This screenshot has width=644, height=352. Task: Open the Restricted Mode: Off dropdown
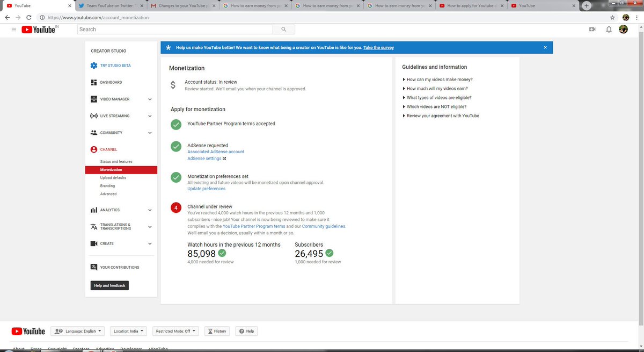click(175, 331)
